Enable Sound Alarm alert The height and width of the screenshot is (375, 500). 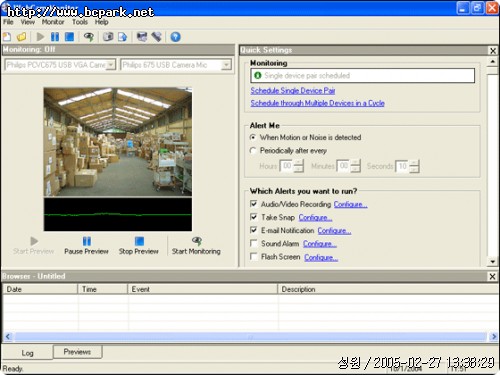tap(254, 243)
